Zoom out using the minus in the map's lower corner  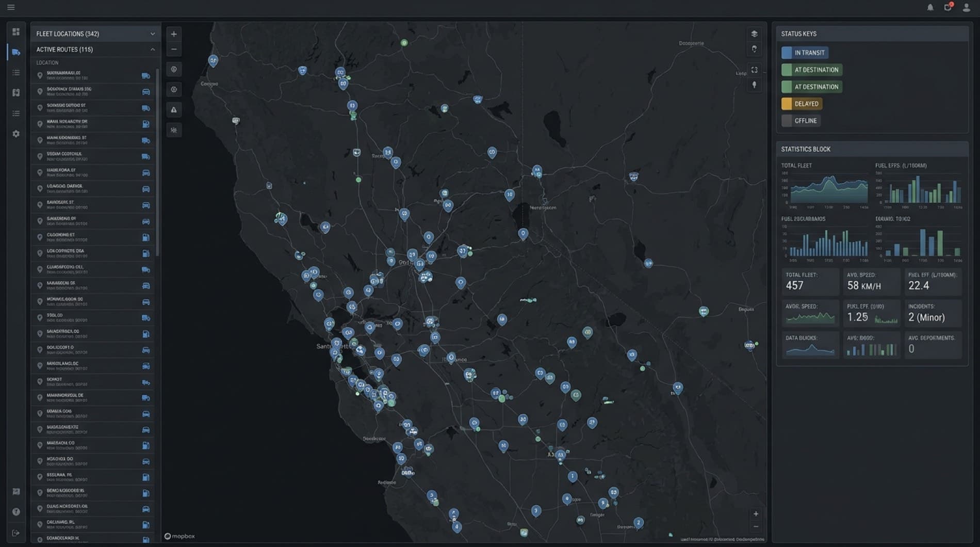coord(756,527)
